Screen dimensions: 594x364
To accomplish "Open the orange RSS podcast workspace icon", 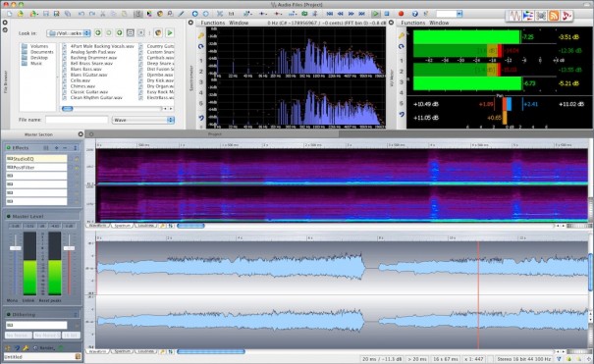I will 554,16.
